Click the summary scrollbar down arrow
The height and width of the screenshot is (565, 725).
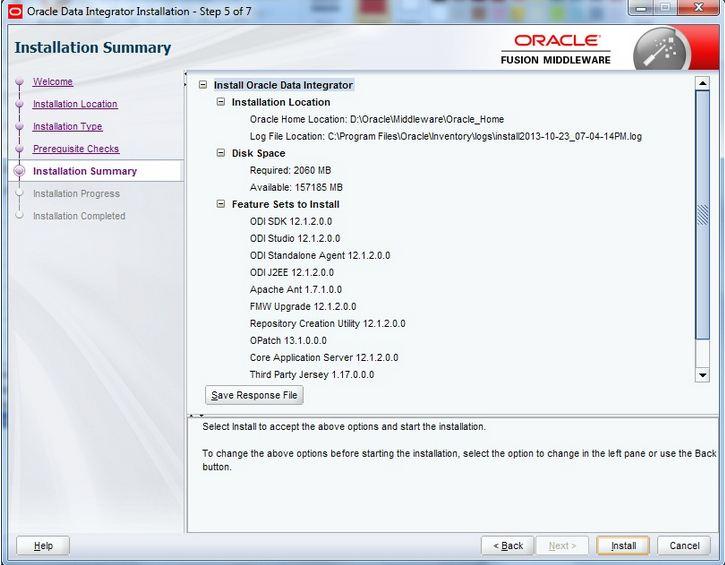click(x=702, y=375)
